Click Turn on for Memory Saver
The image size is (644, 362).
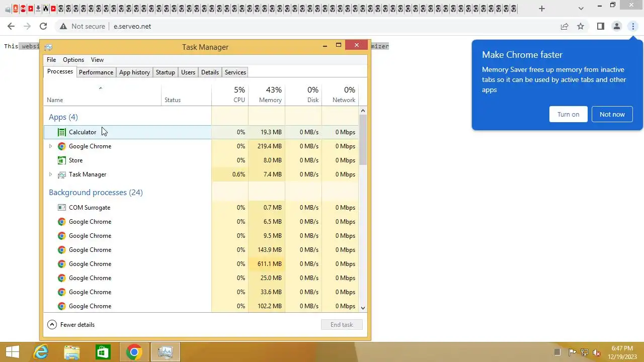point(568,114)
